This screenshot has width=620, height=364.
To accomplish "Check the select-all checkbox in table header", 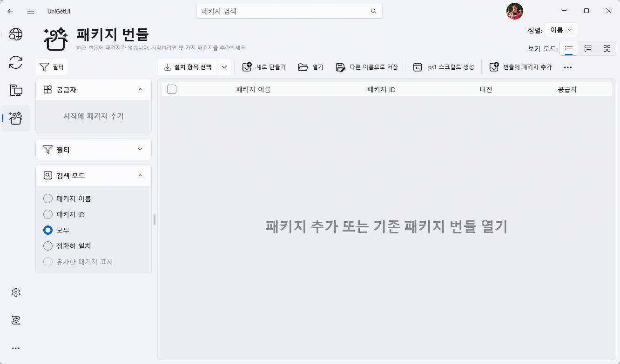I will click(172, 89).
